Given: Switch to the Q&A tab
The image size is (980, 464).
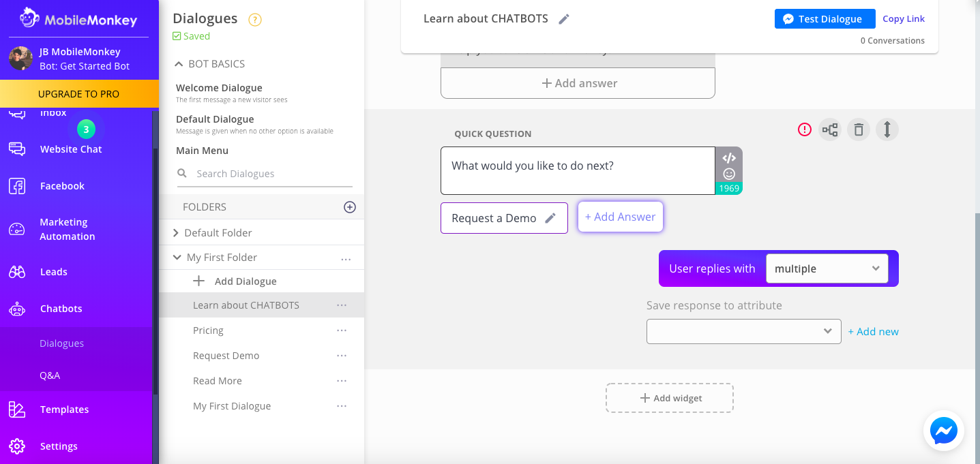Looking at the screenshot, I should [50, 375].
